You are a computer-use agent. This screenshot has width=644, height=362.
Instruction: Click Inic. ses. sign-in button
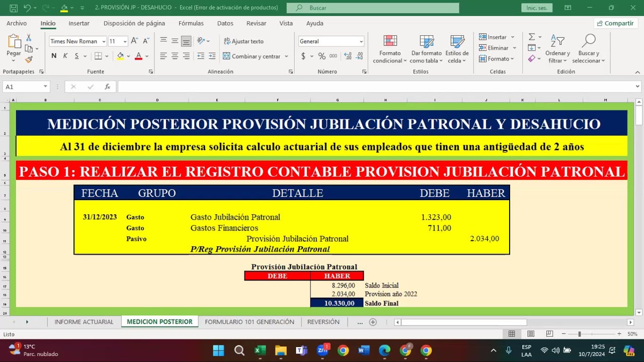536,8
